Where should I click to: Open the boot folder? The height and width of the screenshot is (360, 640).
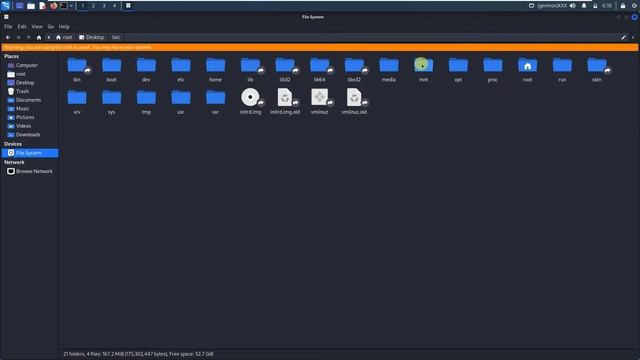click(x=111, y=65)
